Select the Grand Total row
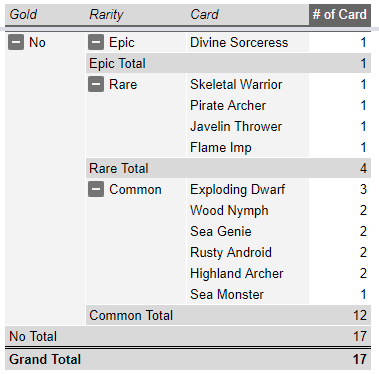 point(188,359)
